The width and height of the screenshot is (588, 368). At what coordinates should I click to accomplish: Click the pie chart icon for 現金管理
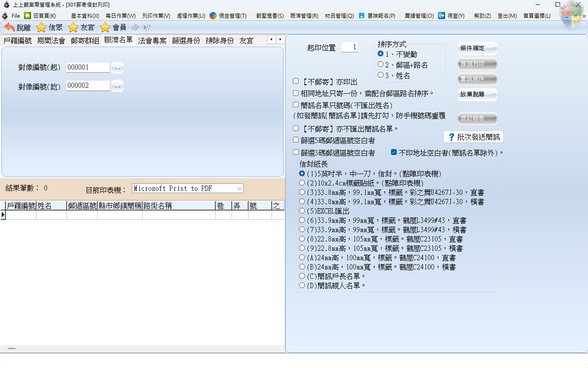pos(213,16)
